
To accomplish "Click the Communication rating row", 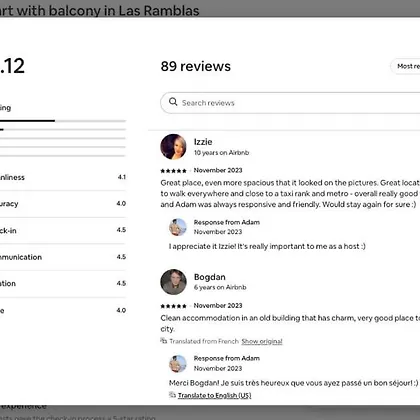I will click(63, 257).
